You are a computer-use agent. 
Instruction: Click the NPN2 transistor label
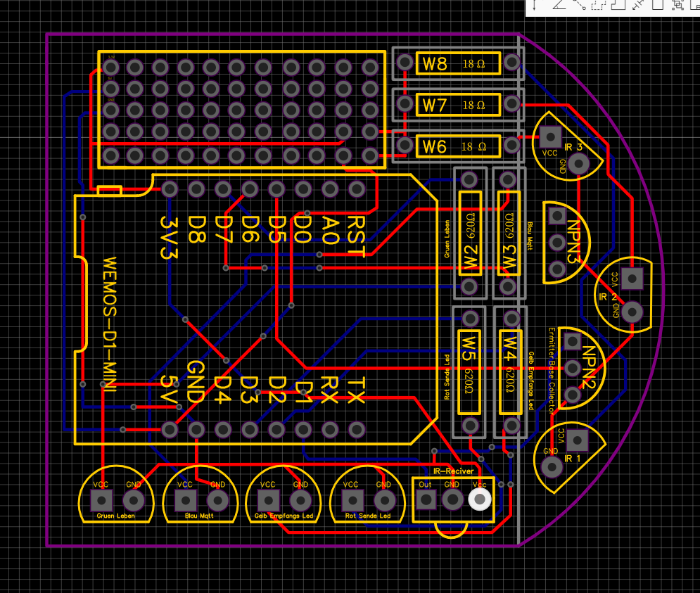click(590, 367)
